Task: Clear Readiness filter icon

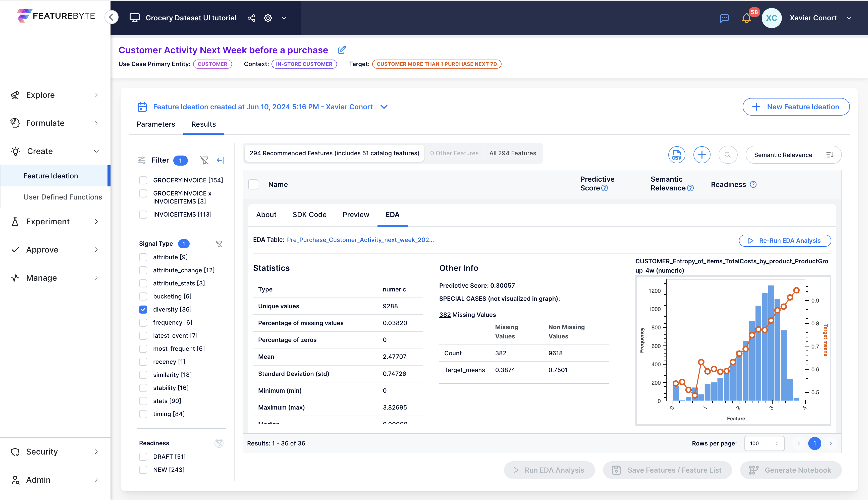Action: coord(219,443)
